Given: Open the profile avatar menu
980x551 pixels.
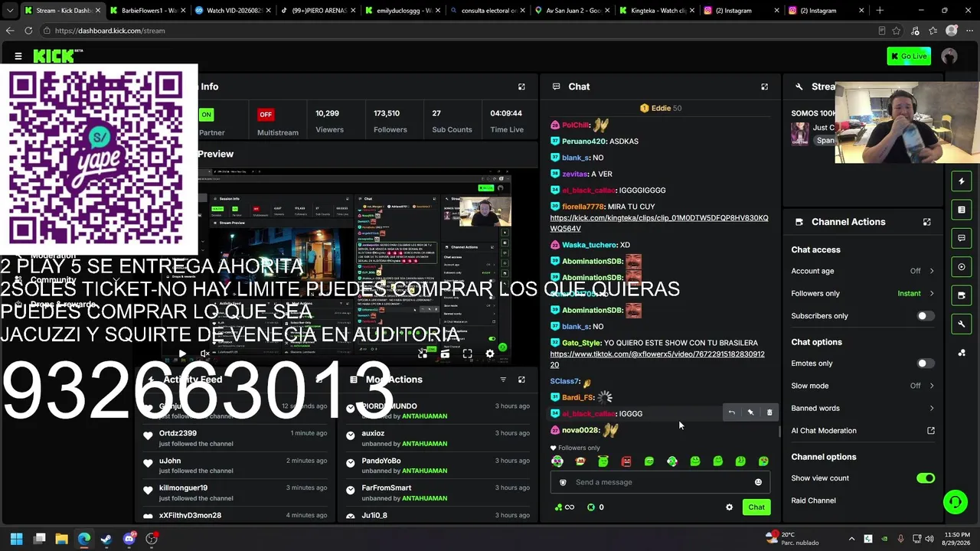Looking at the screenshot, I should click(949, 56).
